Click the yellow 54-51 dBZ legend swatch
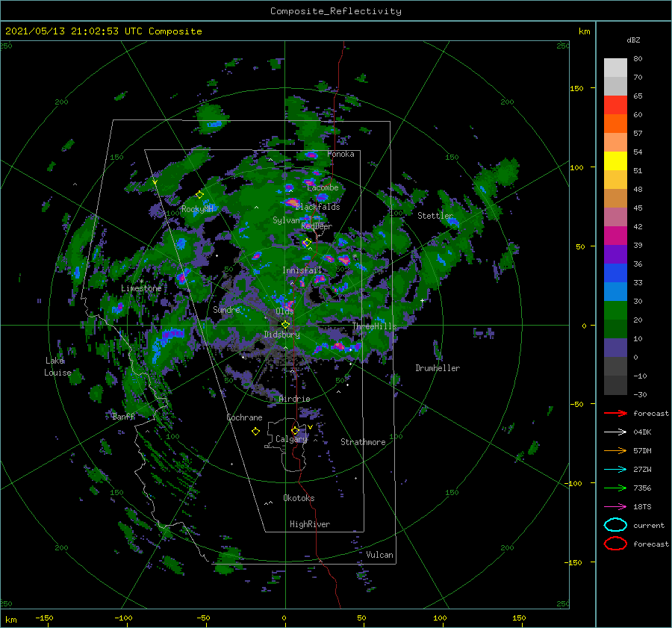 pos(615,161)
